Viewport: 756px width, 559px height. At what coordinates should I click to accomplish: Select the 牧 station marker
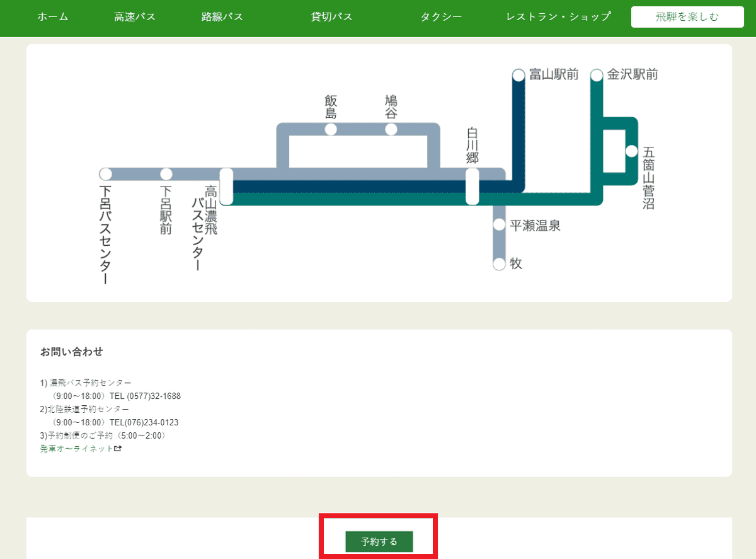(498, 263)
